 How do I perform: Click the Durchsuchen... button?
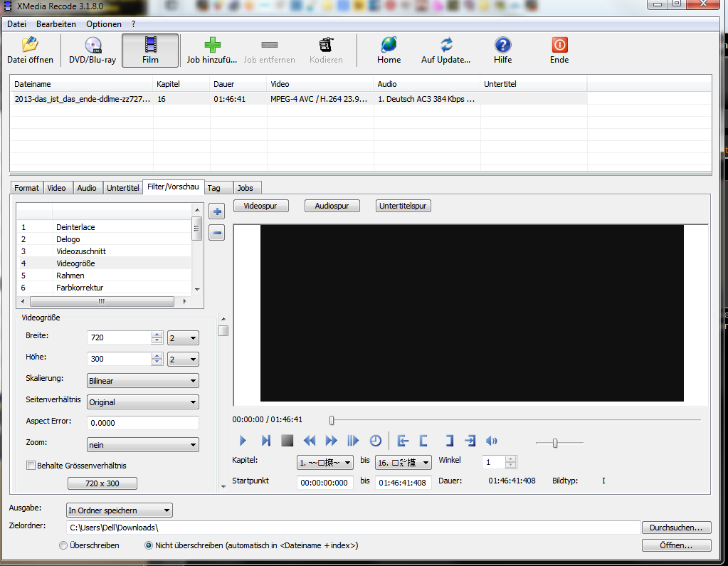[x=676, y=528]
